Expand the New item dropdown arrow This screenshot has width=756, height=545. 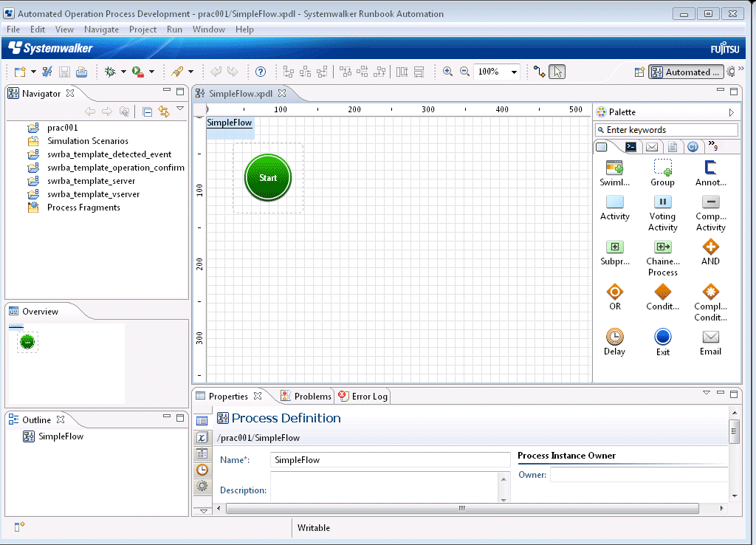click(x=33, y=72)
